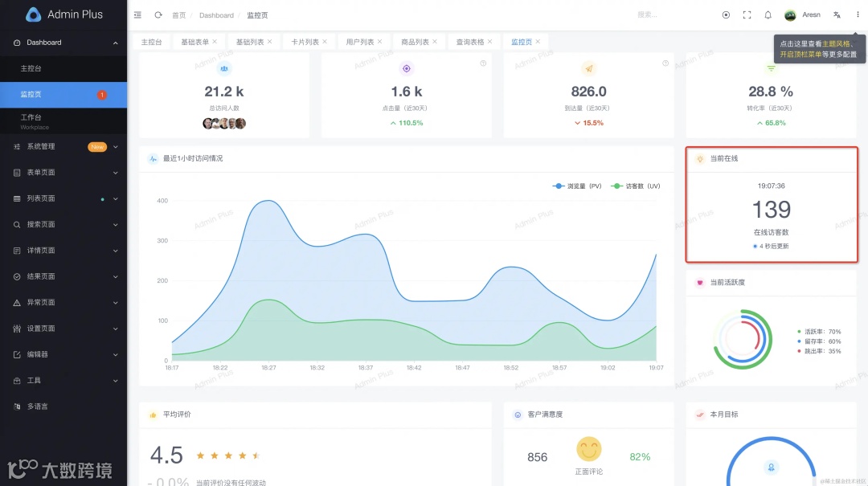Open the vertical more-options menu icon
868x486 pixels.
pos(858,15)
